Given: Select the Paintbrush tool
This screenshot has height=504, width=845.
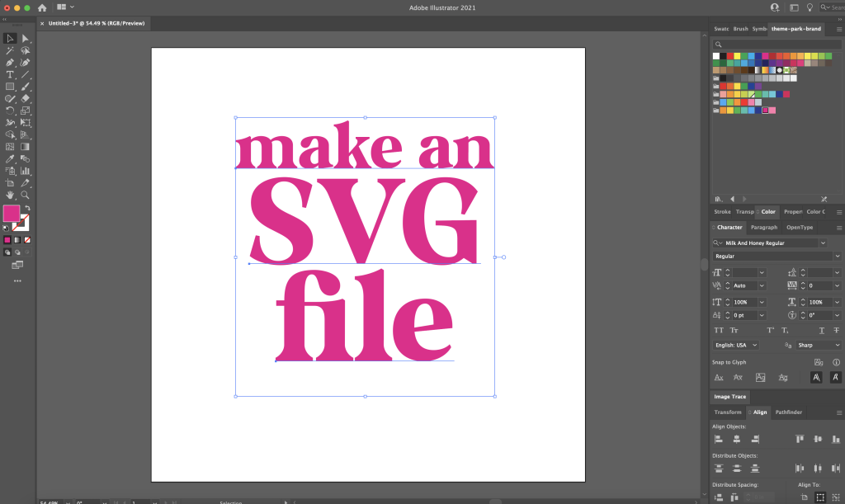Looking at the screenshot, I should coord(26,87).
